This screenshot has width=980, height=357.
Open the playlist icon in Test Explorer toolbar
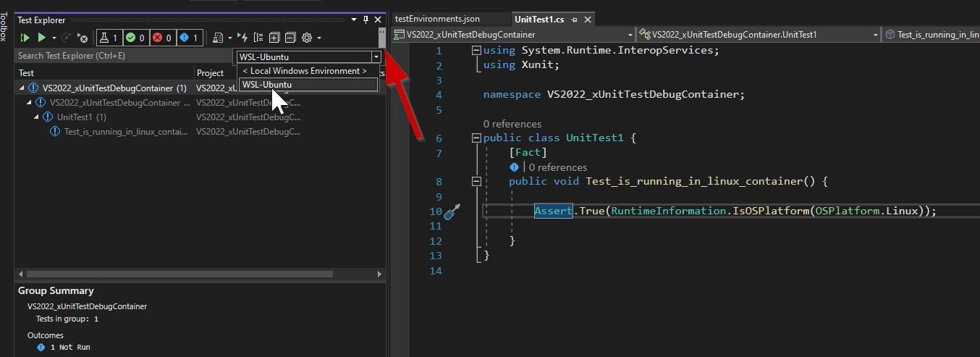click(217, 38)
